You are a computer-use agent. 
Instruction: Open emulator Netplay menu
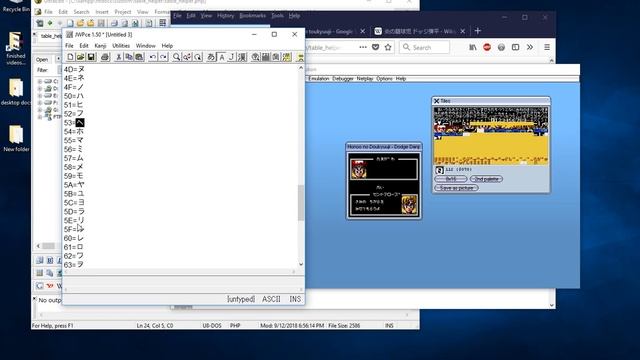pos(365,78)
